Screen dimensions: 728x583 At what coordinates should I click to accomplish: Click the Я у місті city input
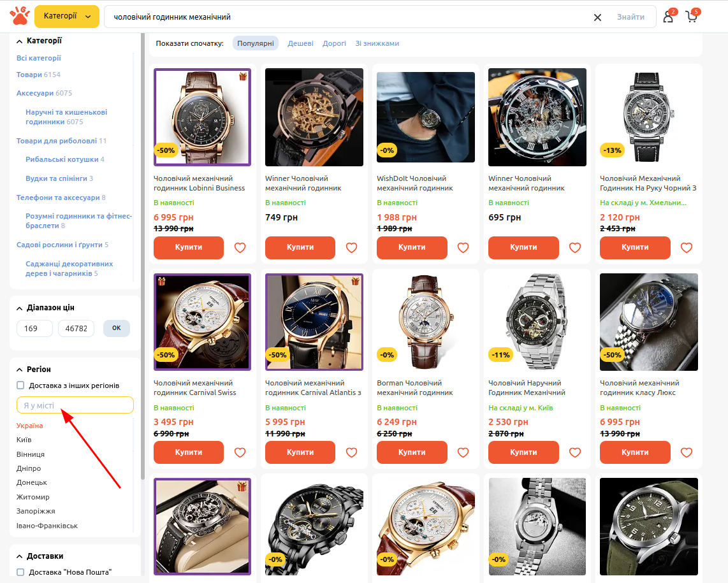(75, 405)
